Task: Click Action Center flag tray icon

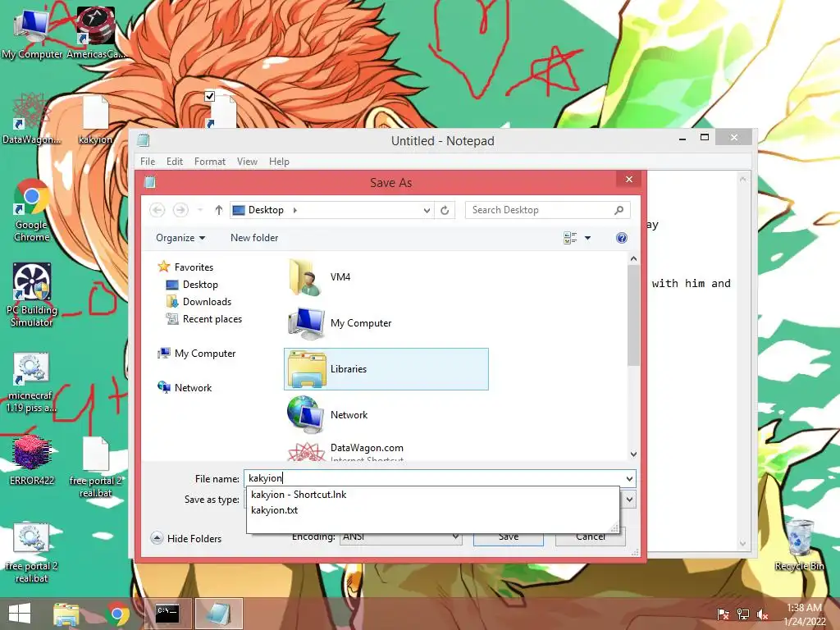Action: (724, 614)
